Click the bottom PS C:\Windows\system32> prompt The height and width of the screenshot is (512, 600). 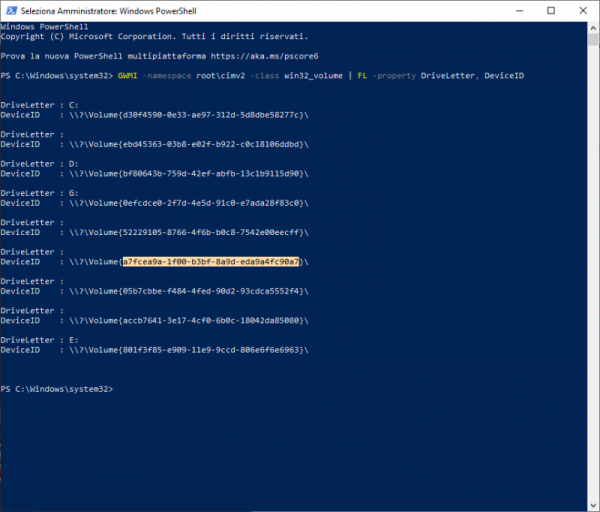[57, 389]
